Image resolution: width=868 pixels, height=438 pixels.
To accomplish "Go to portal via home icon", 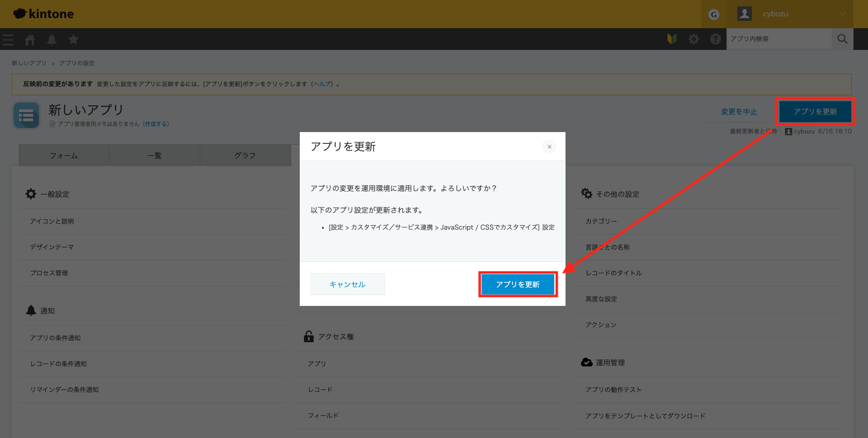I will (30, 39).
